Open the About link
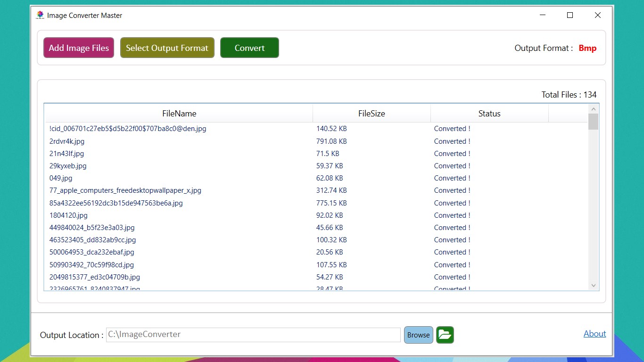Viewport: 644px width, 362px height. pyautogui.click(x=594, y=334)
